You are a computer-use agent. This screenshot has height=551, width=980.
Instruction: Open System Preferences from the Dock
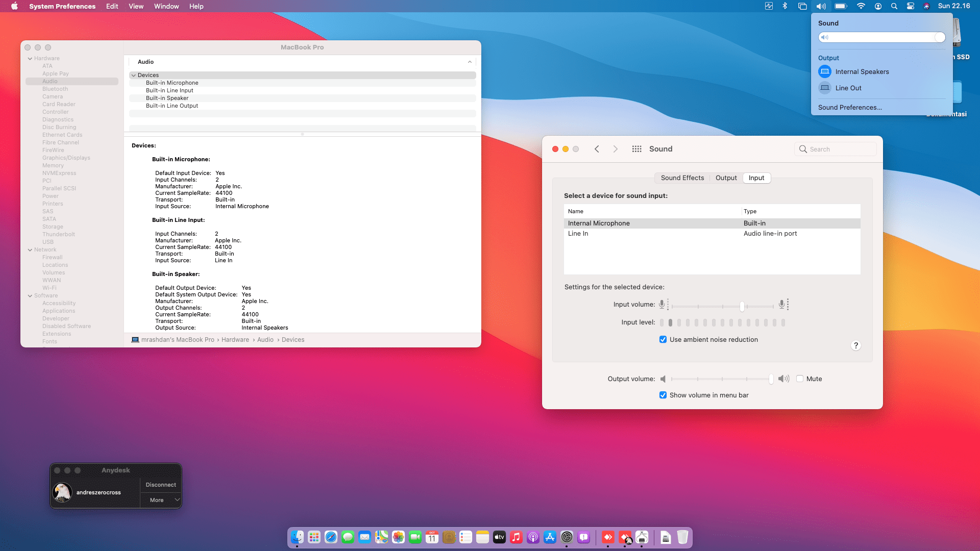pos(567,537)
